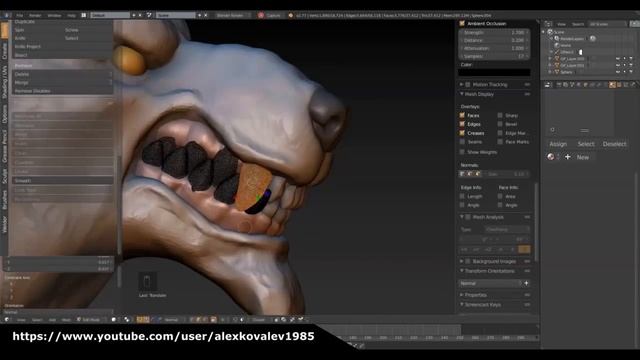Click the viewport shading sphere icon
The image size is (640, 360).
114,320
